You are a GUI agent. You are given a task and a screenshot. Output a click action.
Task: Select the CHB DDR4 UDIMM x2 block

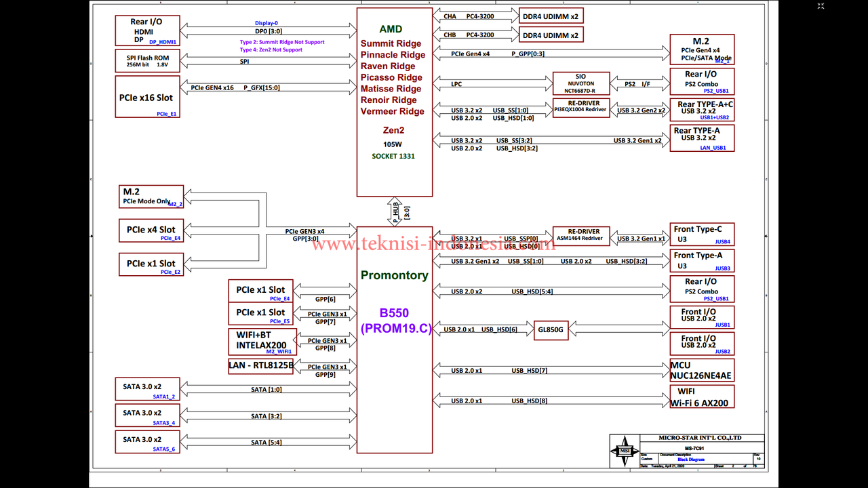pos(551,35)
